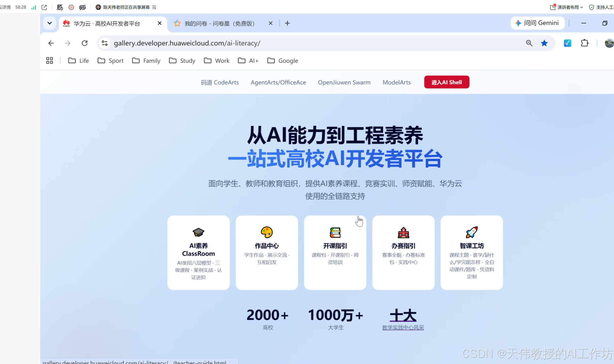The image size is (614, 364).
Task: Open a new browser tab with the plus button
Action: click(287, 23)
